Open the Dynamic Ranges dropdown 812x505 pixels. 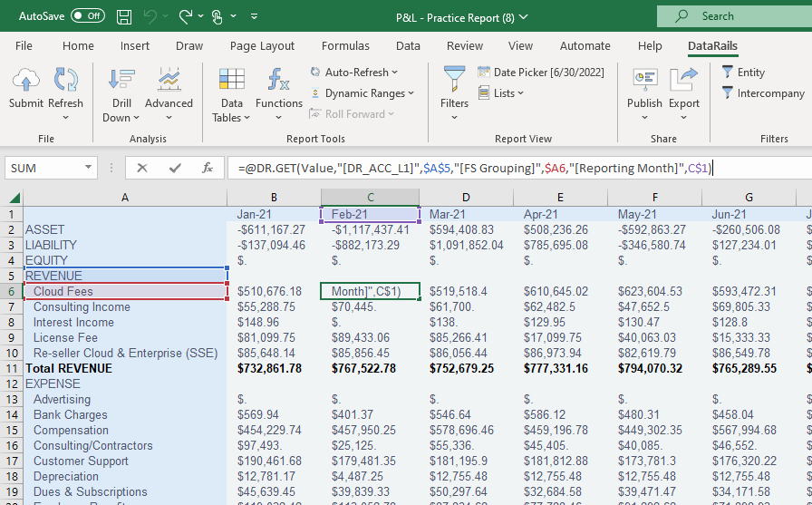[x=363, y=93]
